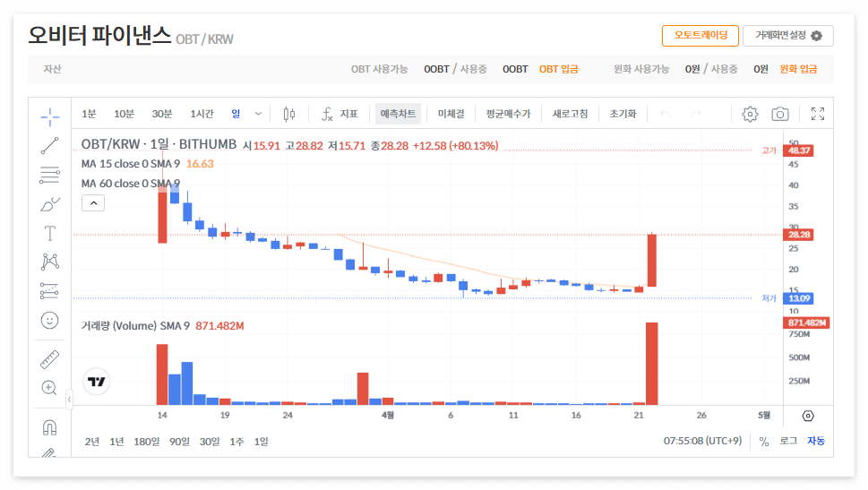Screen dimensions: 868x490
Task: Set chart range to 90일
Action: pos(179,442)
